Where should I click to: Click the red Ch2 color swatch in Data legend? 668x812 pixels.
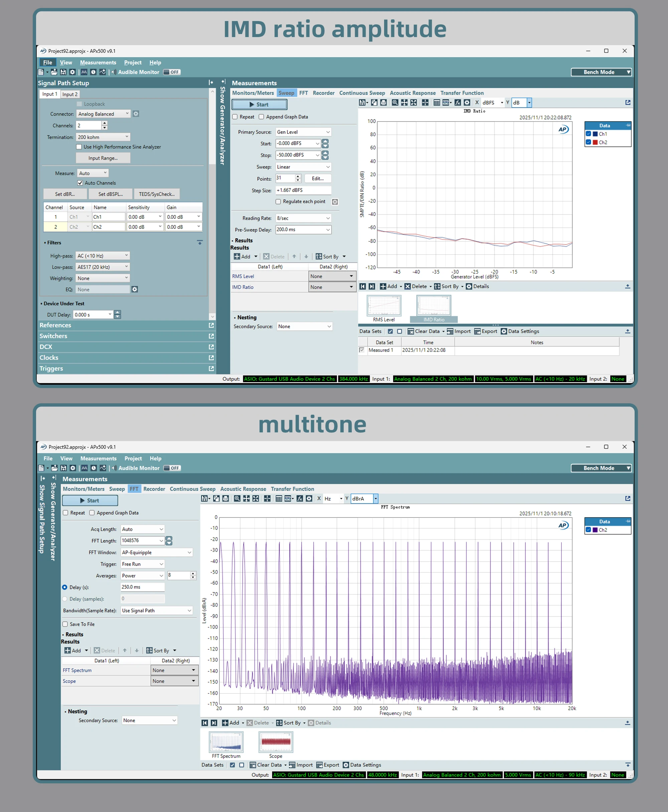click(595, 142)
